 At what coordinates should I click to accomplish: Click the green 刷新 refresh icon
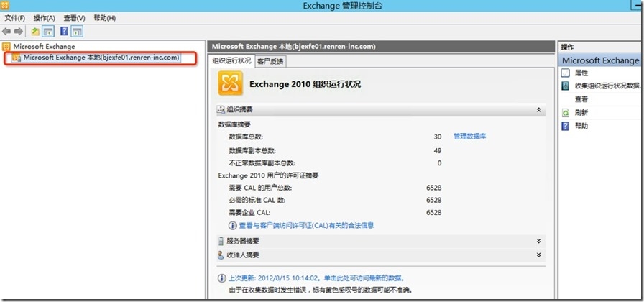(x=566, y=113)
